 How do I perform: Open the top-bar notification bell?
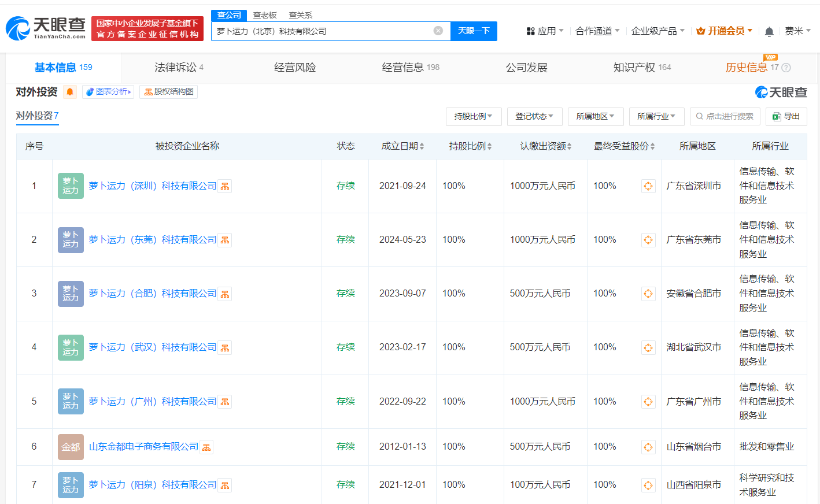tap(769, 31)
